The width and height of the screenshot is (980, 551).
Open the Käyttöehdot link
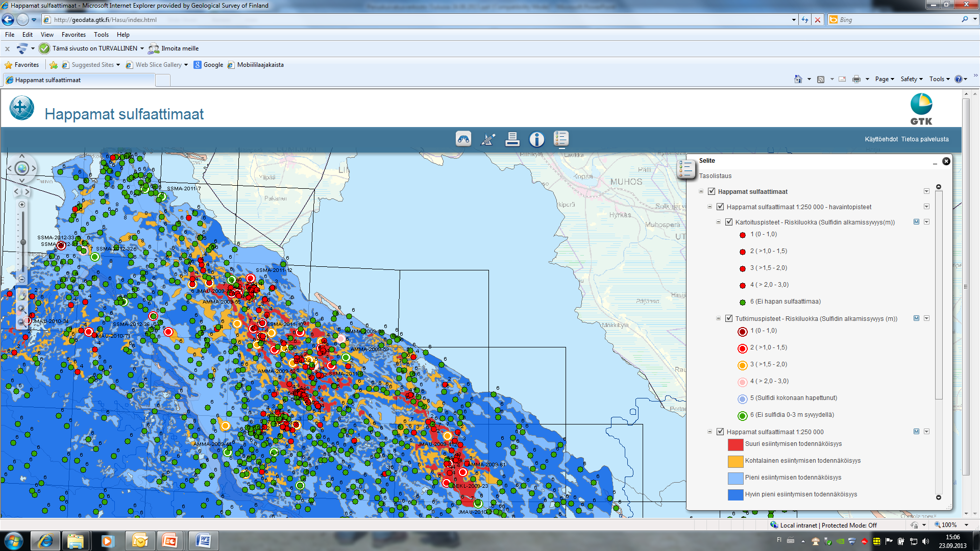tap(881, 139)
